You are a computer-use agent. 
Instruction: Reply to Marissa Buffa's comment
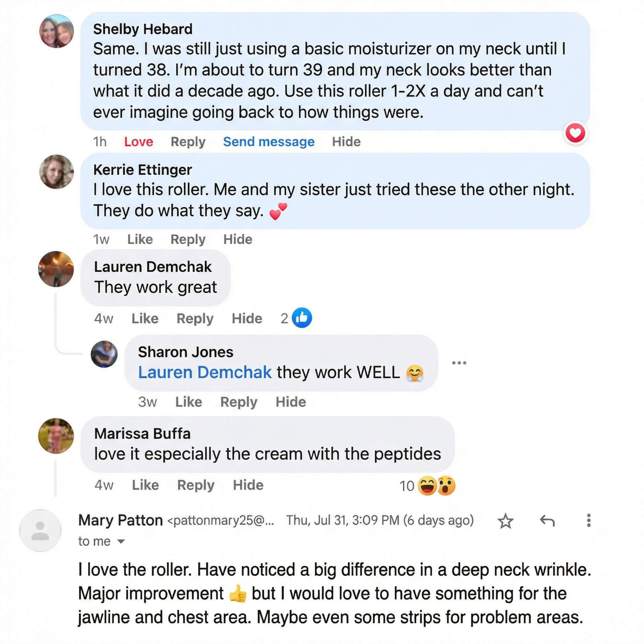point(196,485)
